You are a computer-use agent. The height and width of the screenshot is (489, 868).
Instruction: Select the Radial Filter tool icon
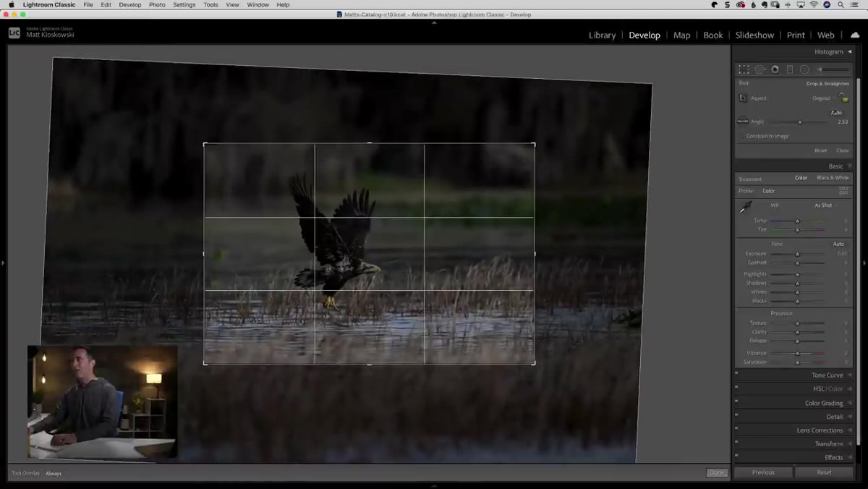[x=804, y=69]
